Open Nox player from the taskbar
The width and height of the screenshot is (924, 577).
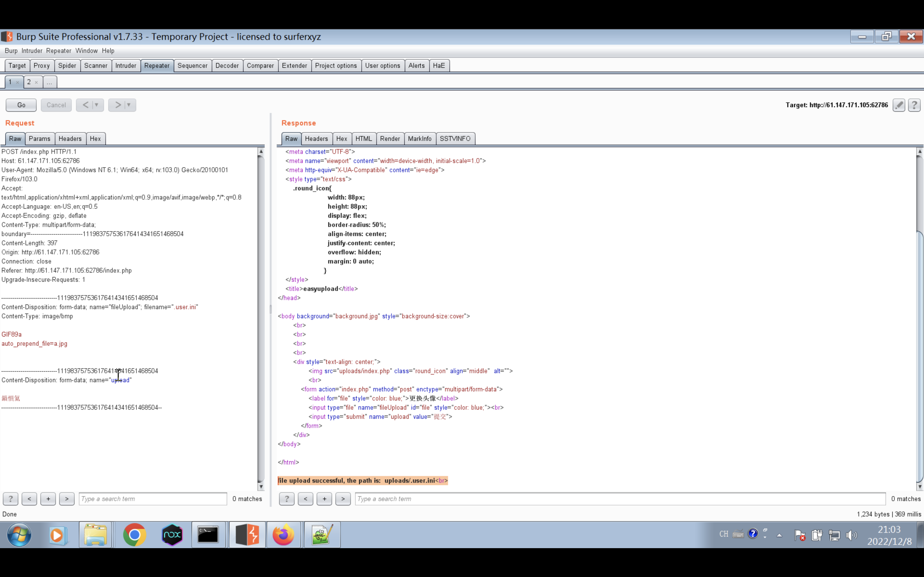172,535
